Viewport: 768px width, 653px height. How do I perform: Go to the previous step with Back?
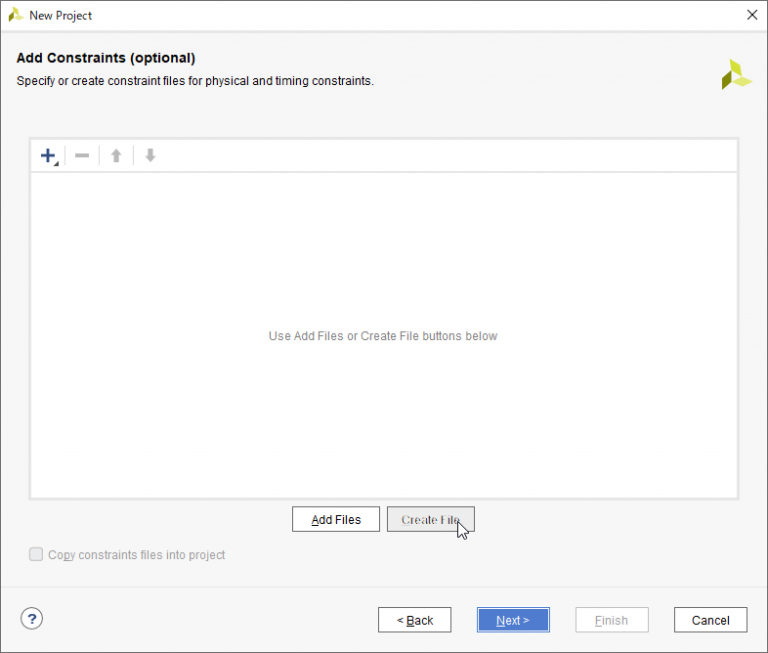tap(414, 620)
